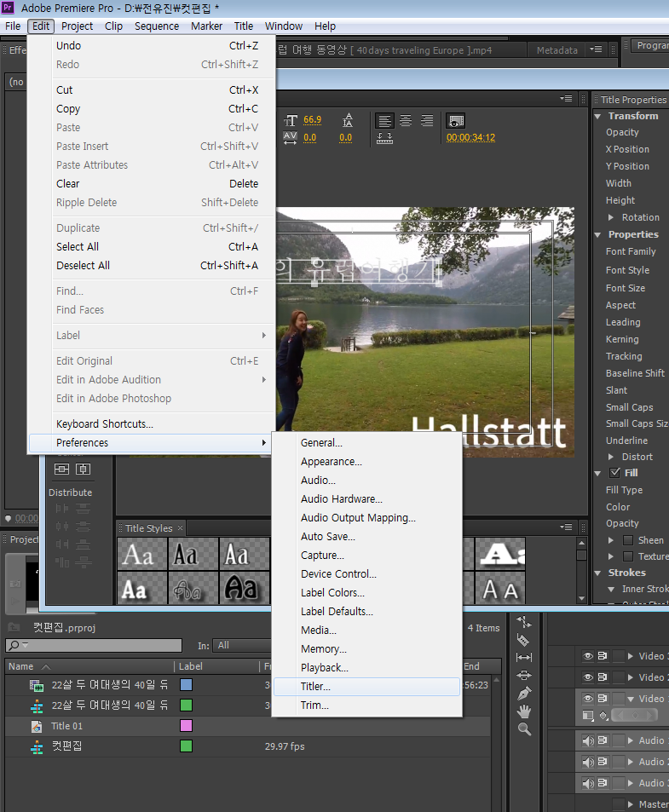This screenshot has width=669, height=812.
Task: Click the leading icon in the Titler bar
Action: coord(348,120)
